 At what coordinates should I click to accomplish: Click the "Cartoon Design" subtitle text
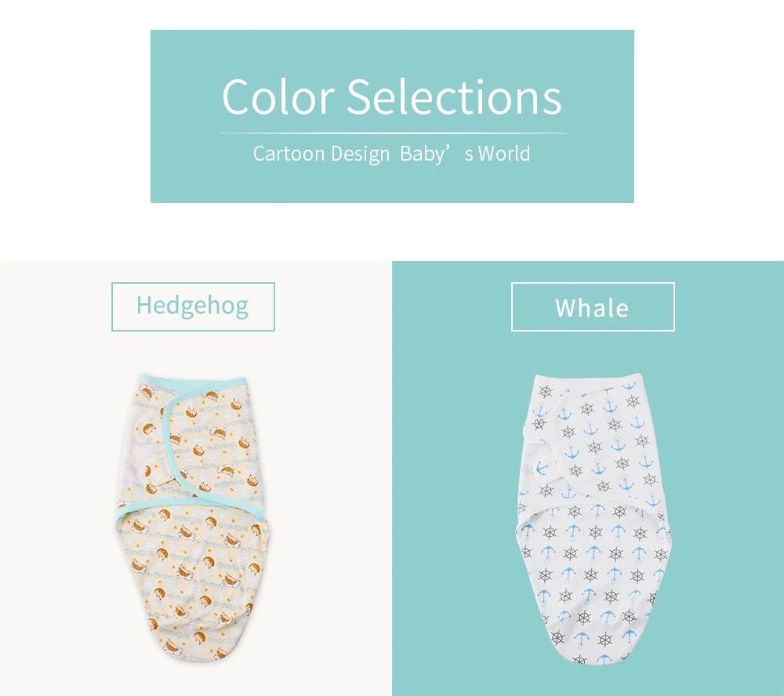(x=321, y=154)
